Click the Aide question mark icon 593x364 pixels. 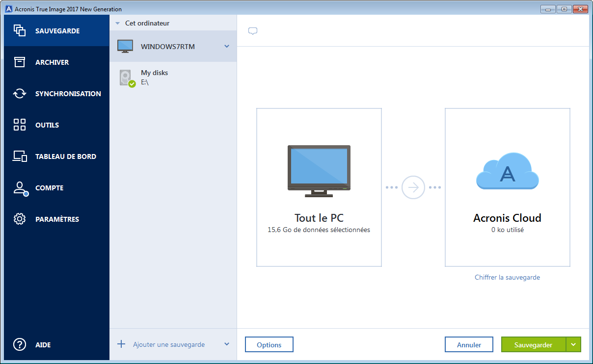coord(20,345)
